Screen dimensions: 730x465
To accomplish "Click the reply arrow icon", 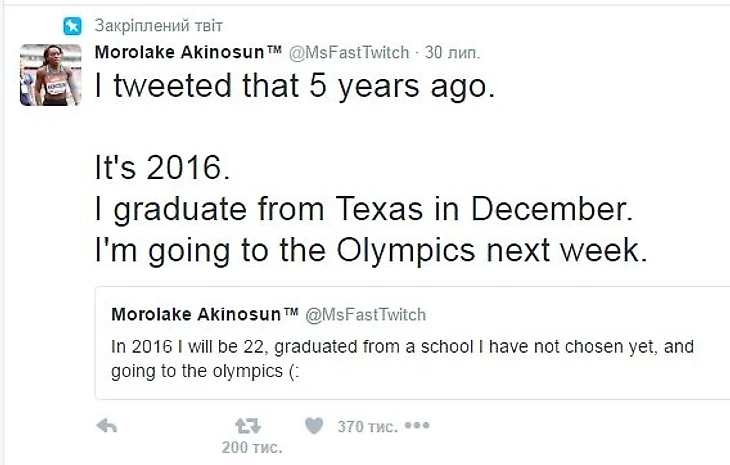I will point(107,427).
